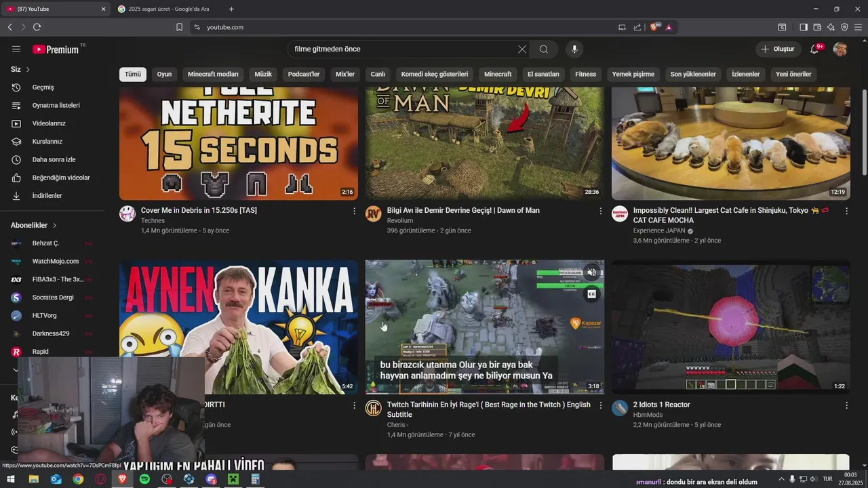Select the Canlı filter chip
Screen dimensions: 868x488
click(x=378, y=75)
